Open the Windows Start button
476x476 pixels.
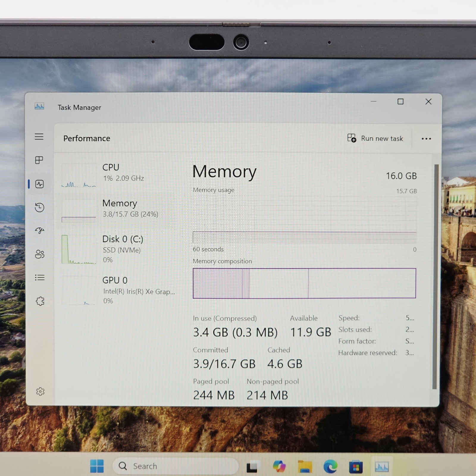(97, 466)
